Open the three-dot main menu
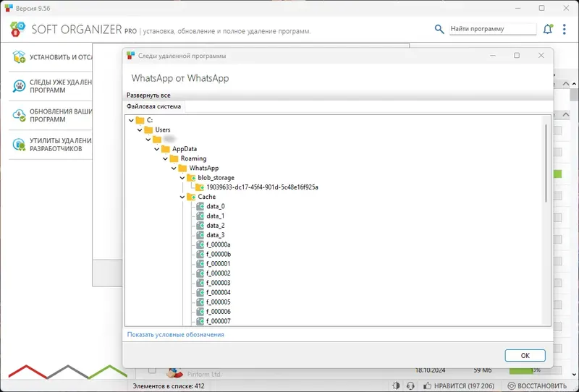Image resolution: width=579 pixels, height=392 pixels. (565, 29)
